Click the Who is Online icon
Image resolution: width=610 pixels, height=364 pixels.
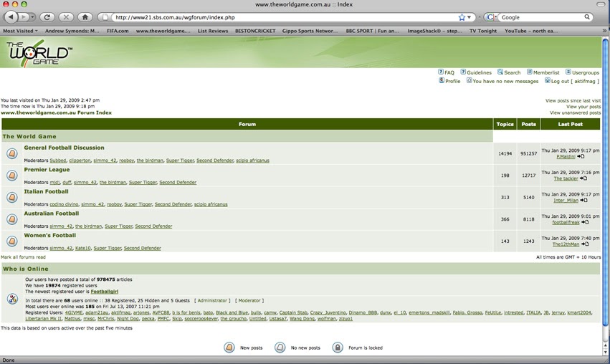12,299
